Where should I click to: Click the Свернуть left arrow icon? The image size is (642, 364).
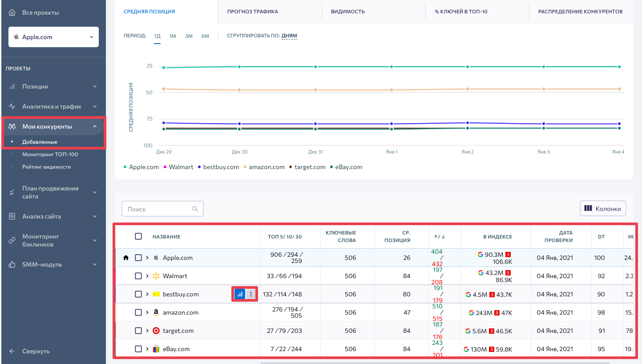tap(12, 351)
